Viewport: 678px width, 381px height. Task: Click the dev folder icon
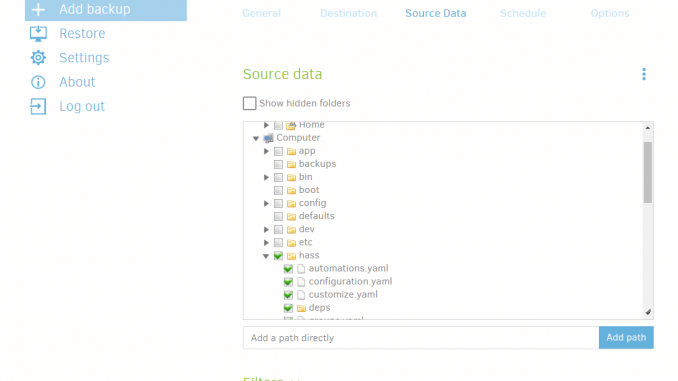tap(291, 230)
